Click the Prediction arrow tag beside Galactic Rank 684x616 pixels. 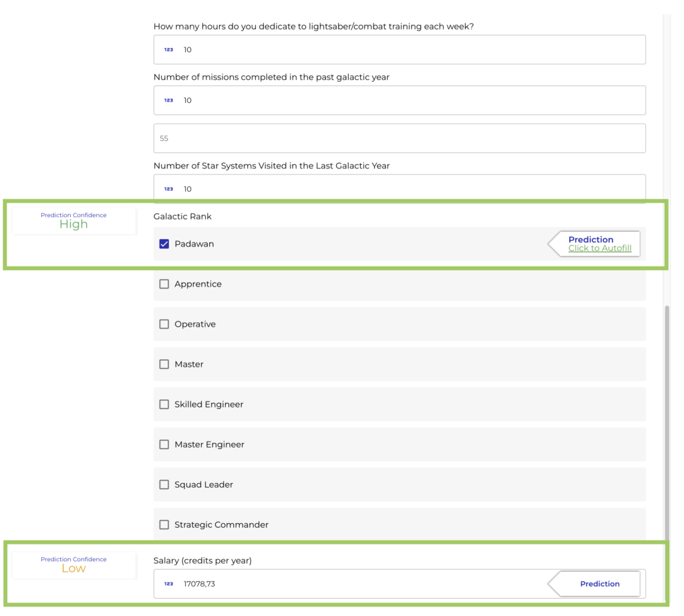[591, 240]
